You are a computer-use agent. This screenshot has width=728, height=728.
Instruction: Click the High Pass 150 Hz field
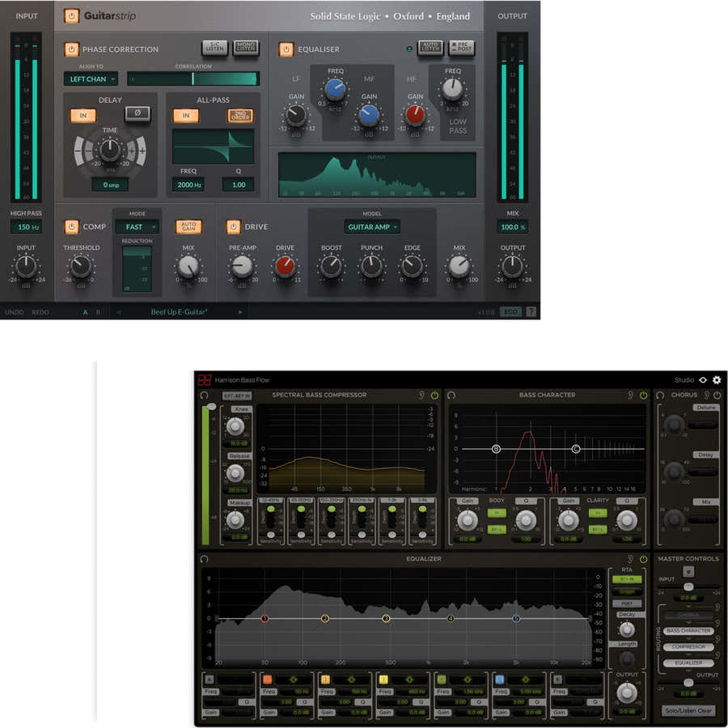click(26, 227)
